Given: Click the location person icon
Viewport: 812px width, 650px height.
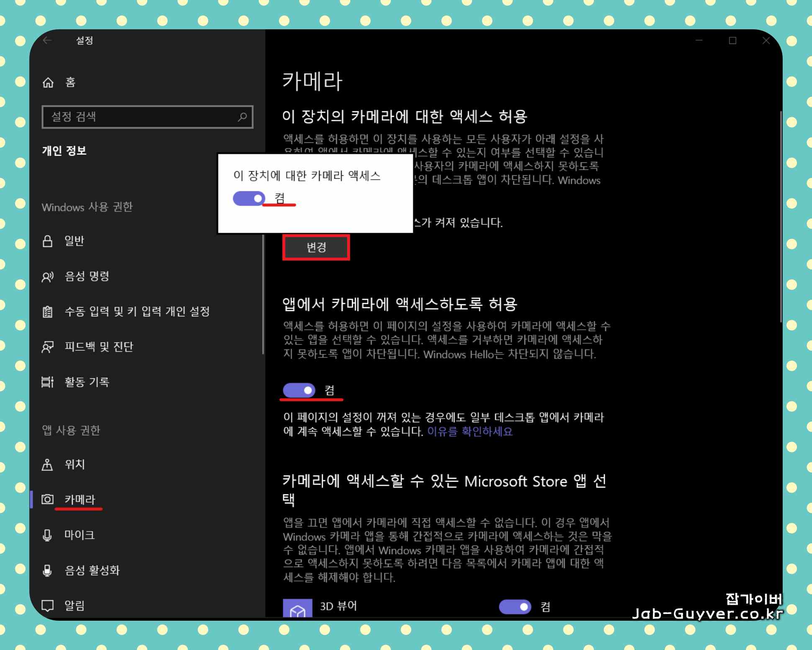Looking at the screenshot, I should click(48, 465).
